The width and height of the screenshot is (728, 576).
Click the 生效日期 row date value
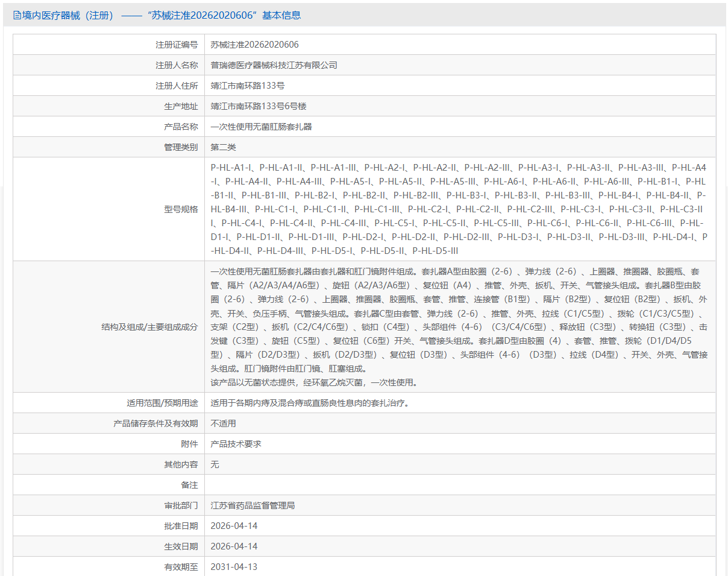click(x=234, y=546)
